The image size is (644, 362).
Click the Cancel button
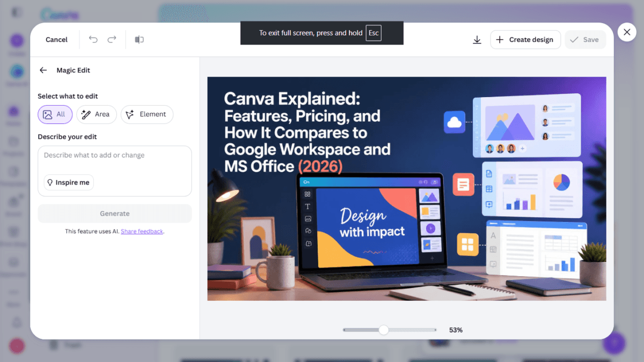[56, 40]
